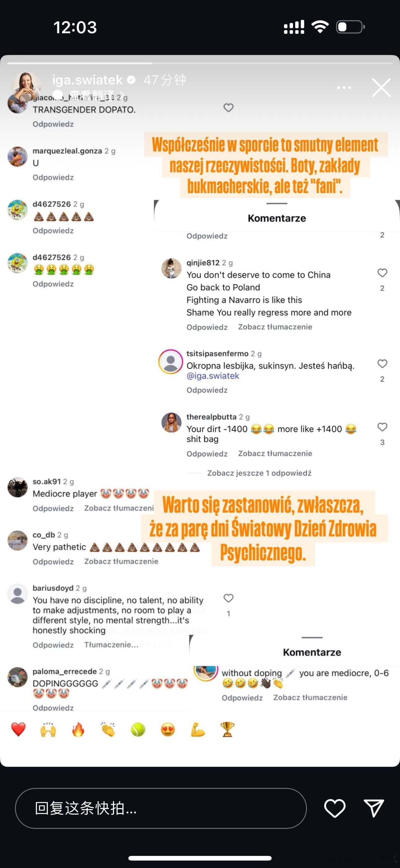The image size is (400, 868).
Task: Expand 'Zobacz jeszcze 1 odpowiedź' replies
Action: 259,473
